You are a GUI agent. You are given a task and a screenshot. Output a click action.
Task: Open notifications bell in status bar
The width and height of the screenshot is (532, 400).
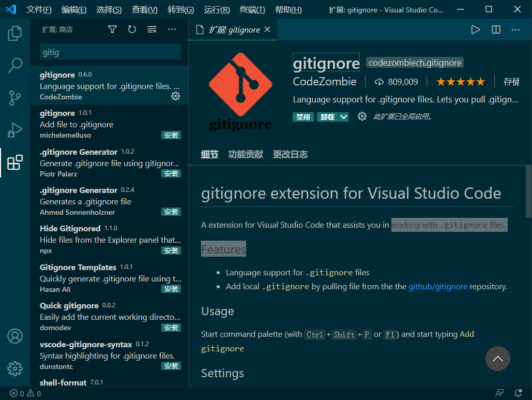[x=518, y=393]
